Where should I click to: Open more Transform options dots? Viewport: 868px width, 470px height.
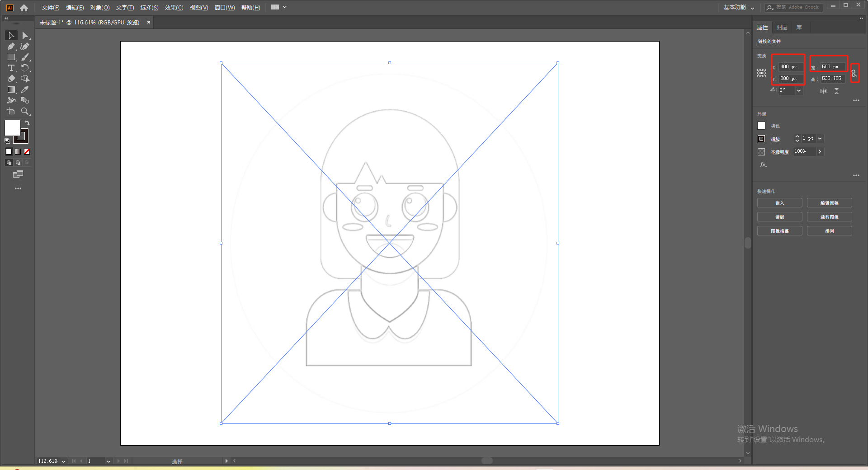pyautogui.click(x=856, y=100)
